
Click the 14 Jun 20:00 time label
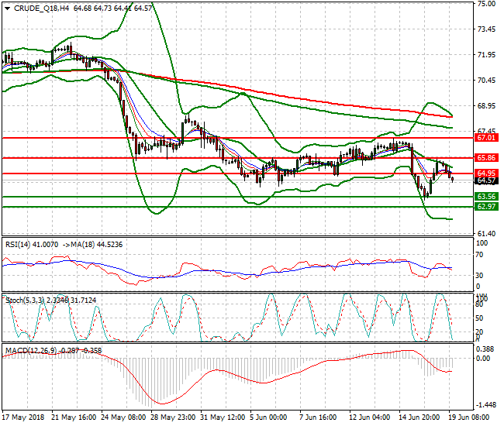click(419, 417)
